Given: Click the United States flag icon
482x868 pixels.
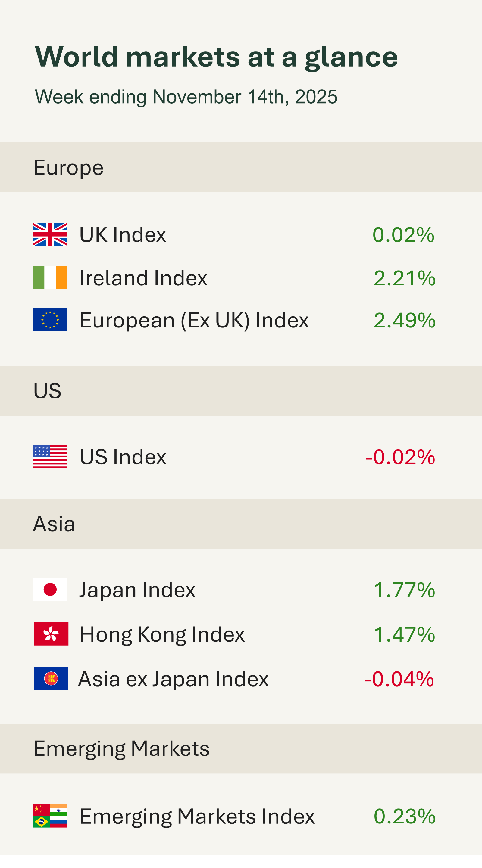Looking at the screenshot, I should 50,457.
